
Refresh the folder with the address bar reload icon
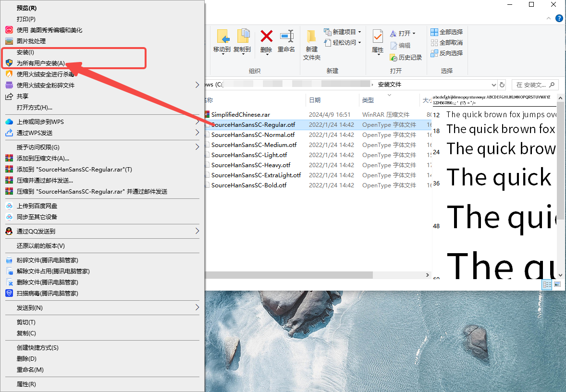[502, 85]
